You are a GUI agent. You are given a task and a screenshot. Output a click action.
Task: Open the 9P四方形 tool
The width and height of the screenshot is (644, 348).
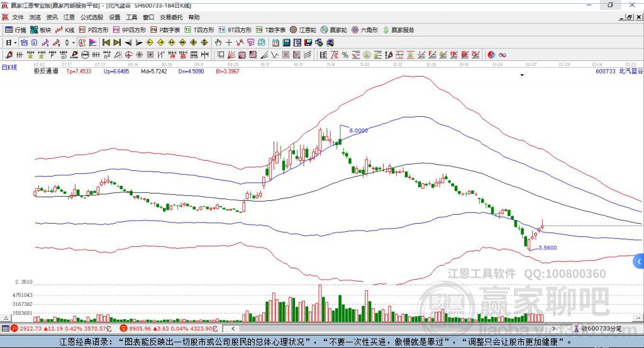130,30
